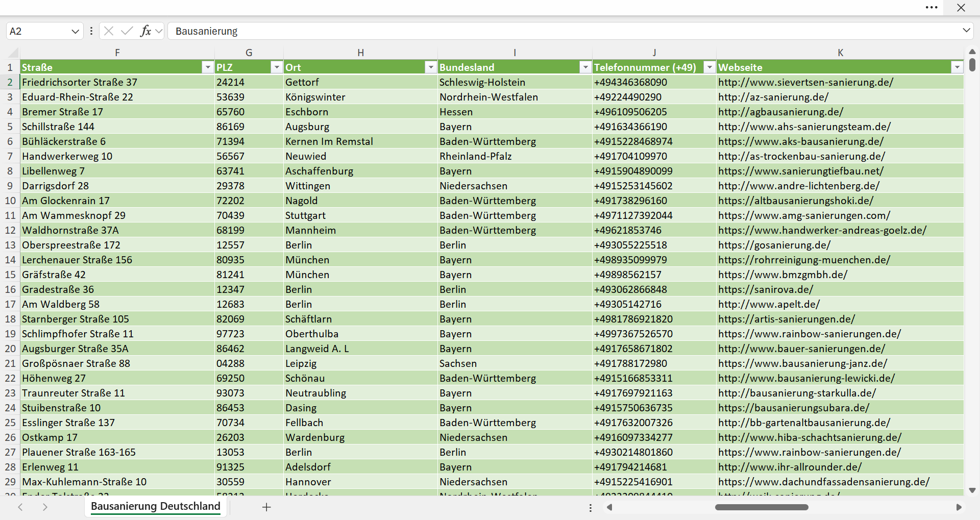This screenshot has height=520, width=980.
Task: Open link https://gosanierung.de/
Action: [x=774, y=245]
